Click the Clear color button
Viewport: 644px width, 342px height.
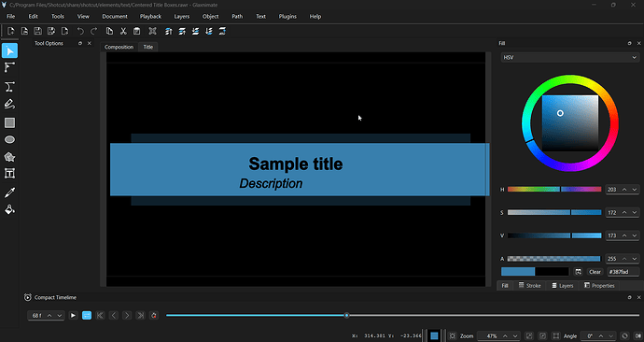pyautogui.click(x=595, y=272)
